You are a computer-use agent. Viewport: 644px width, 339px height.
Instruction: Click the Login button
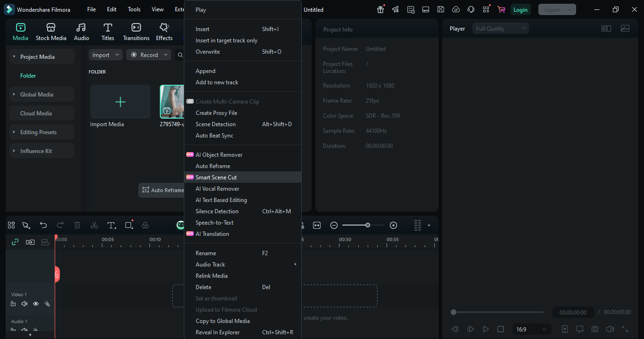point(520,9)
